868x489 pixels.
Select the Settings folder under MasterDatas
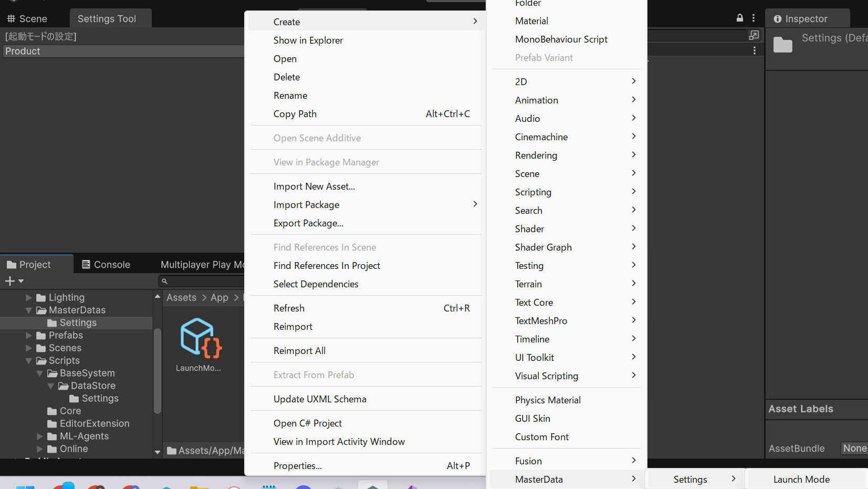pyautogui.click(x=72, y=322)
